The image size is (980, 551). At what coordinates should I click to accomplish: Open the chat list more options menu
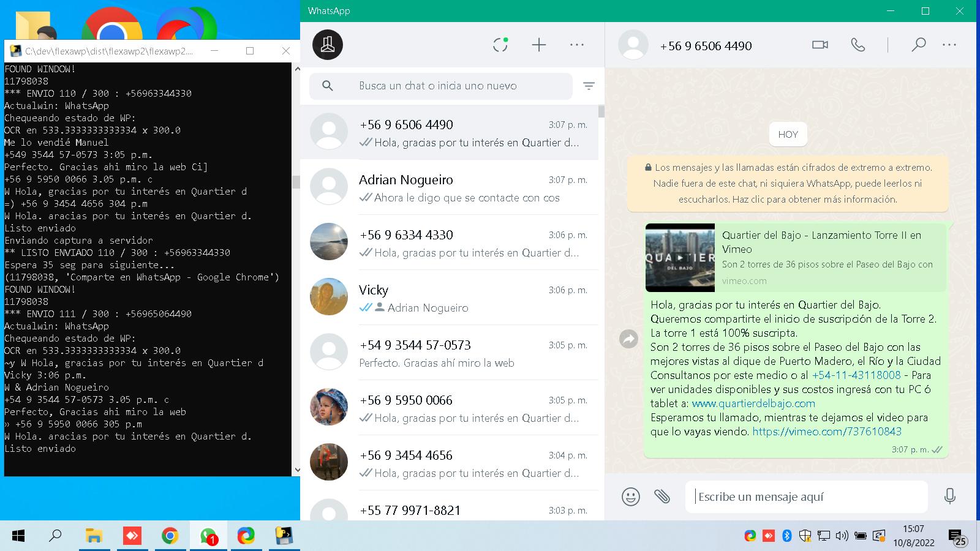(x=577, y=45)
